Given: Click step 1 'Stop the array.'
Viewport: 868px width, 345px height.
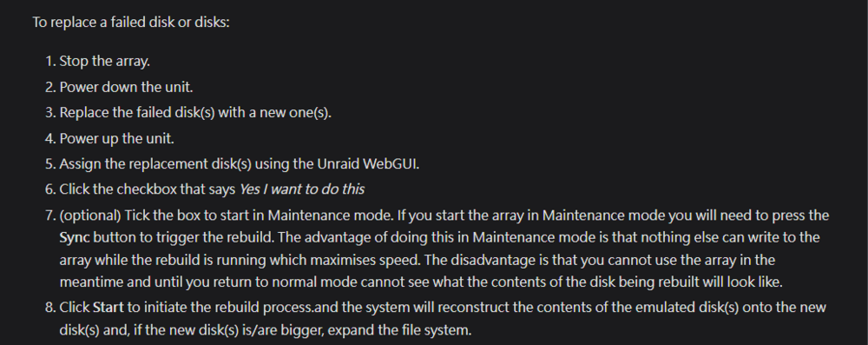Looking at the screenshot, I should [x=105, y=61].
